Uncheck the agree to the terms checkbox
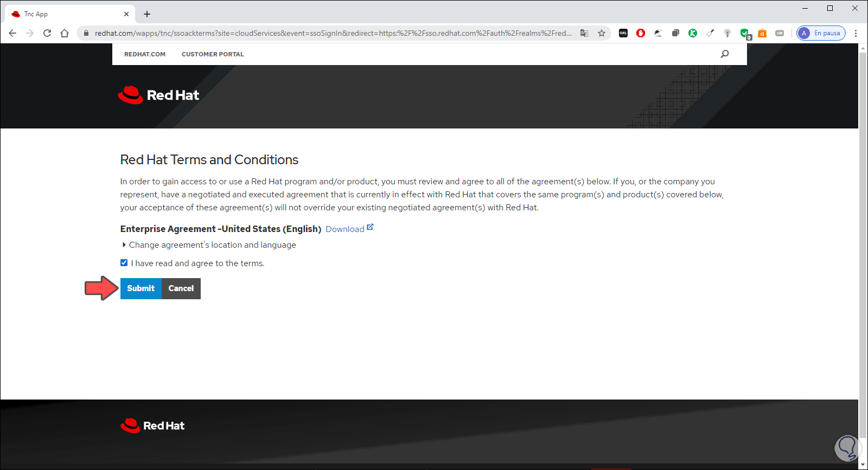 [x=124, y=263]
